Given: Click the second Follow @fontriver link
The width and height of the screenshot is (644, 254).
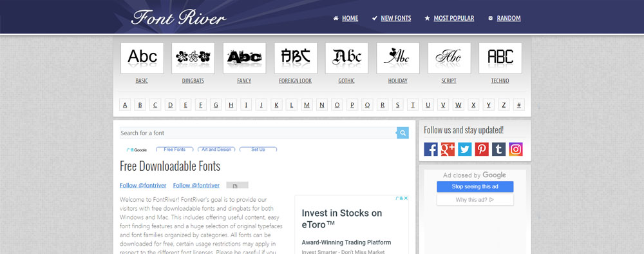Looking at the screenshot, I should point(196,186).
